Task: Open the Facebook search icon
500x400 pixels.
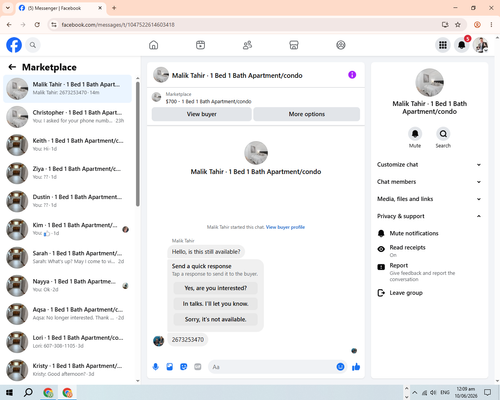Action: pos(33,45)
